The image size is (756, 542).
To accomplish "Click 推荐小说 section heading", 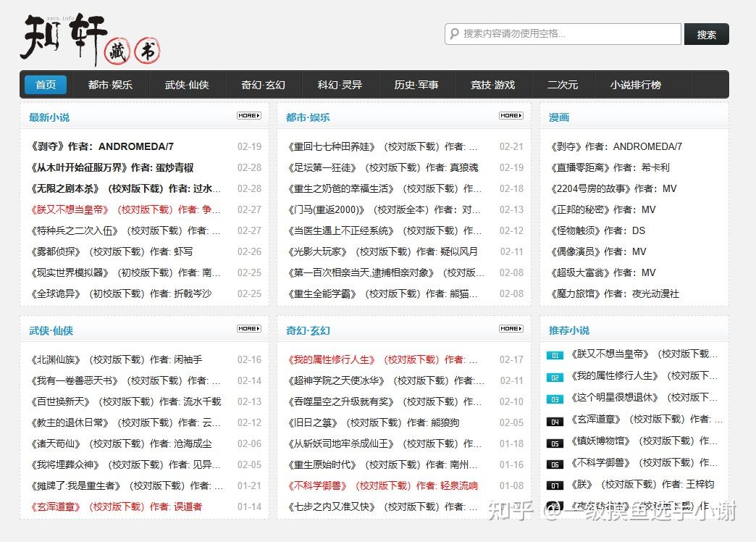I will (569, 330).
